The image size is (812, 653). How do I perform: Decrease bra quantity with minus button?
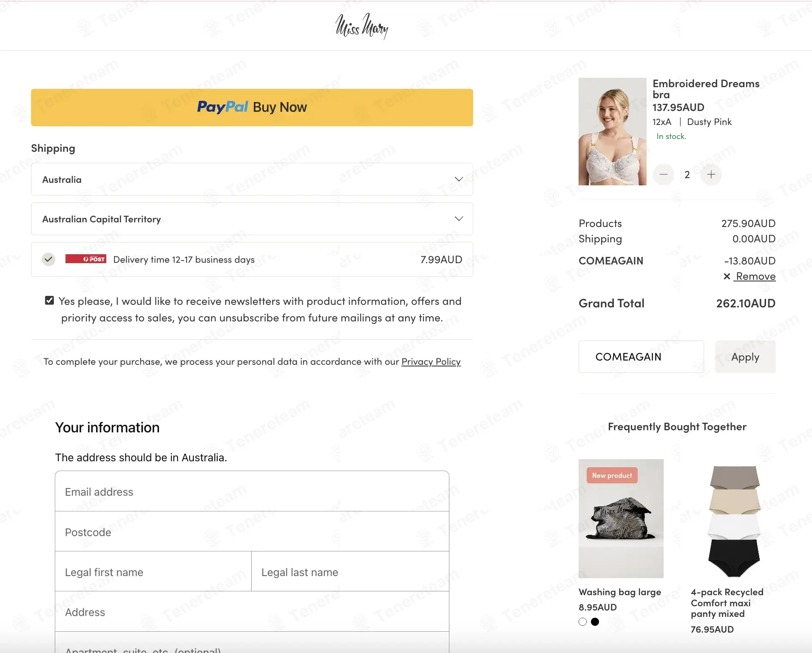[663, 174]
